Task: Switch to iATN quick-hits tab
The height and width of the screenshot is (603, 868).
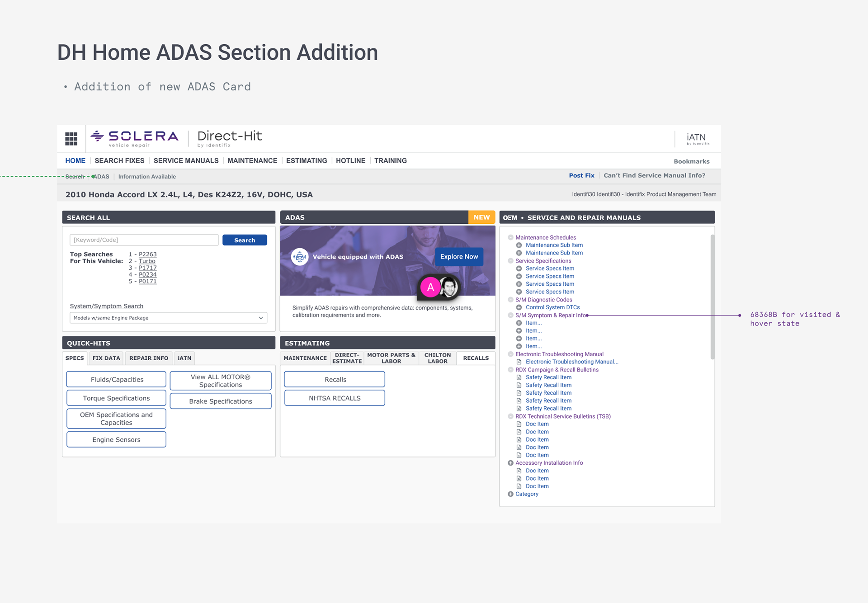Action: click(184, 358)
